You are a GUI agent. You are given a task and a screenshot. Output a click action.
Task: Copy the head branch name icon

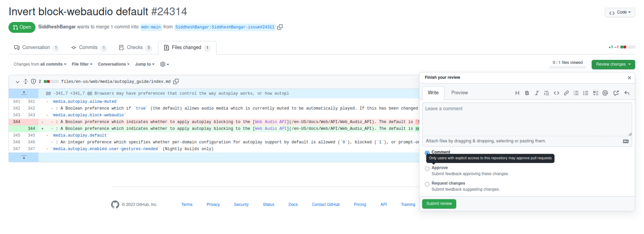[280, 27]
